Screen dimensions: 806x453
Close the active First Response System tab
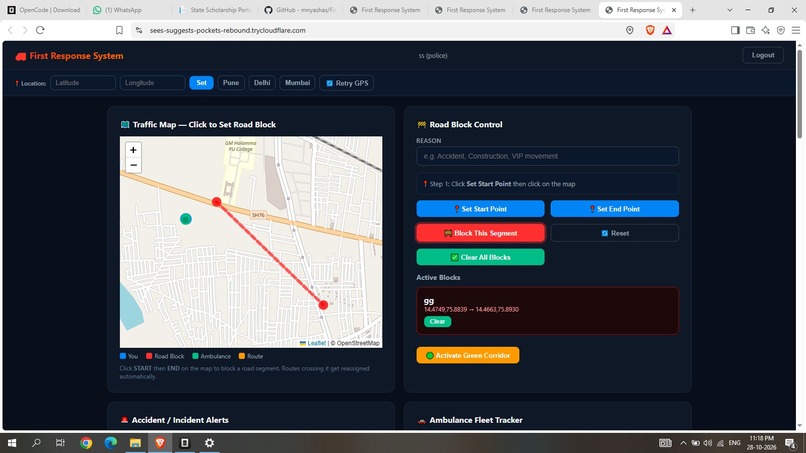coord(674,10)
